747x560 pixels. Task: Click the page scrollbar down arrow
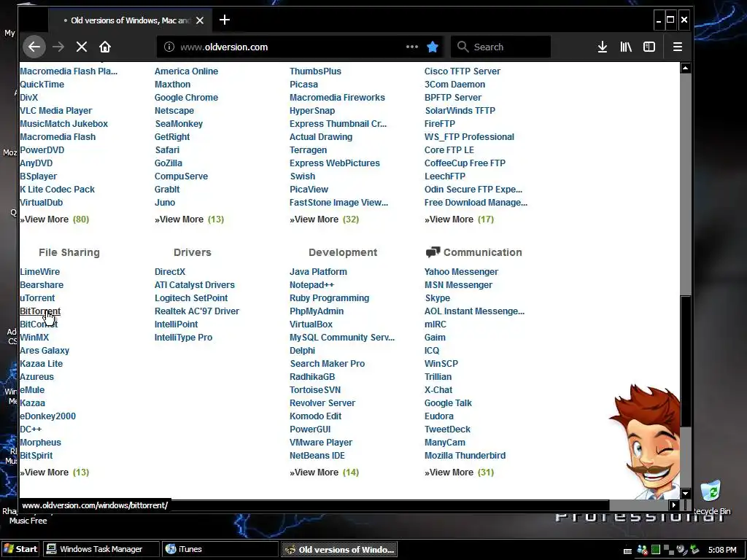pos(685,494)
